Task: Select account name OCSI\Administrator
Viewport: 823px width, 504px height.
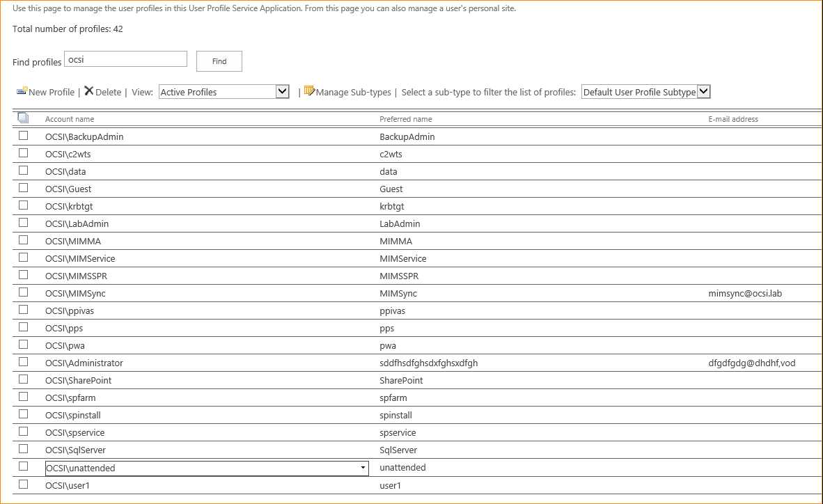Action: [84, 363]
